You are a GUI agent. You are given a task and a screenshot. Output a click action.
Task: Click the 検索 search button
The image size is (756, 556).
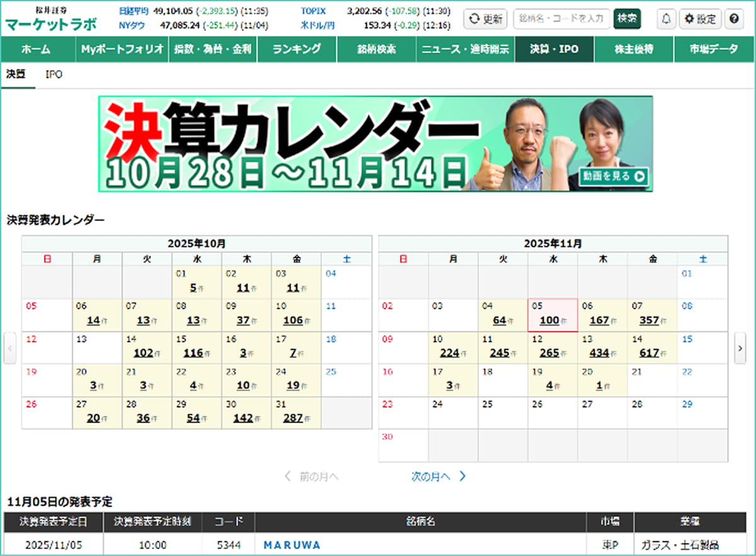pos(627,19)
